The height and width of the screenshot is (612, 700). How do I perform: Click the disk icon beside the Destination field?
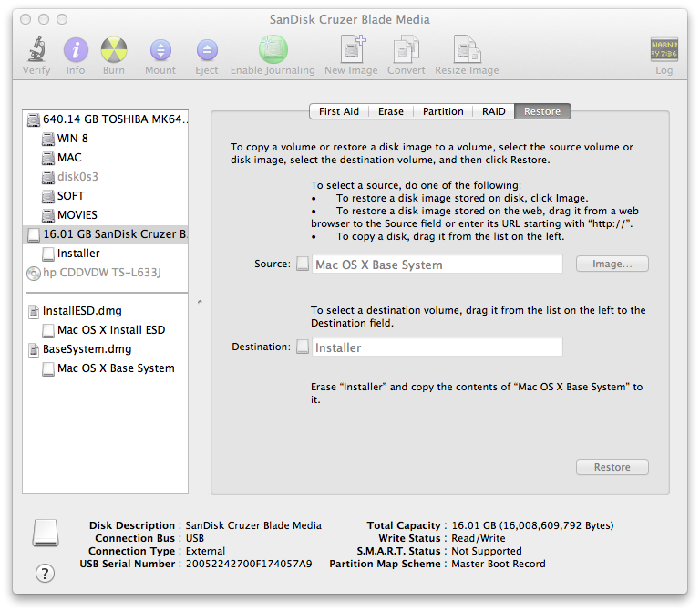pyautogui.click(x=303, y=347)
